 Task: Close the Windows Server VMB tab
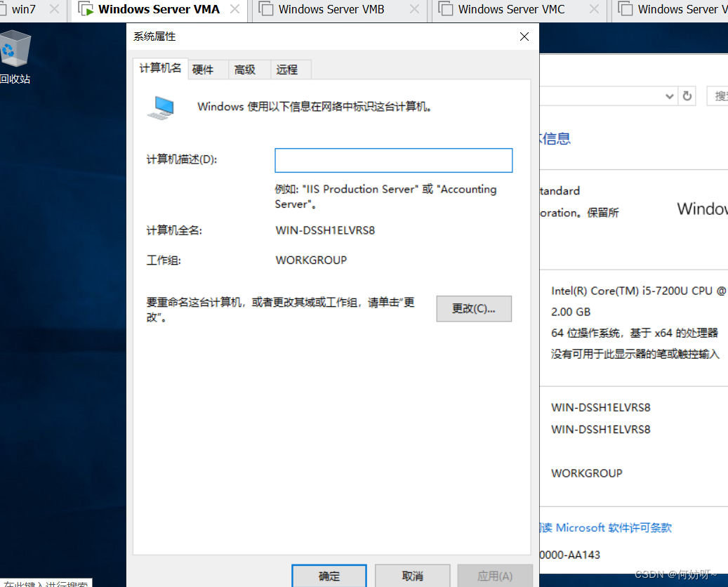pos(415,9)
